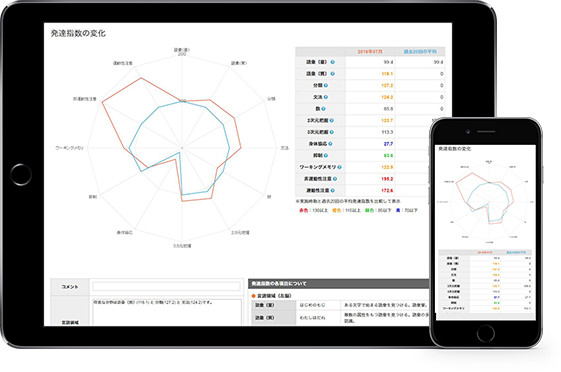Click the 言語領域 comment text area
This screenshot has height=372, width=561.
pos(166,312)
